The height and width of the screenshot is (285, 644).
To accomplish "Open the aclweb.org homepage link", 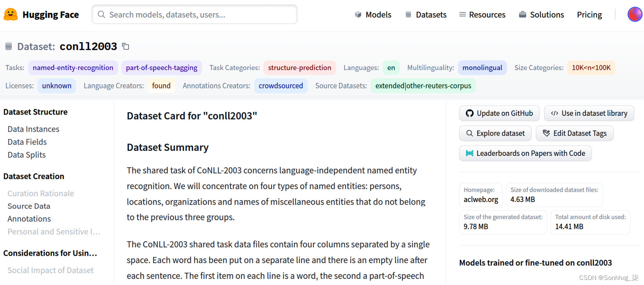I will (x=481, y=199).
